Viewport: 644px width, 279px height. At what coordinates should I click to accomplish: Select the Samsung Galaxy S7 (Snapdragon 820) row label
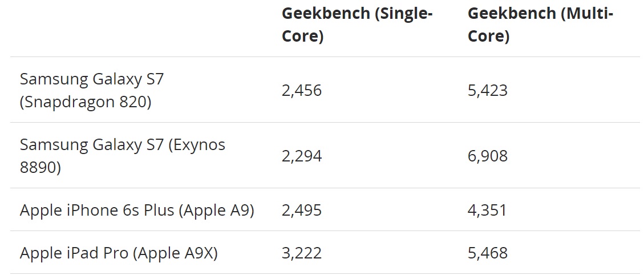click(92, 90)
